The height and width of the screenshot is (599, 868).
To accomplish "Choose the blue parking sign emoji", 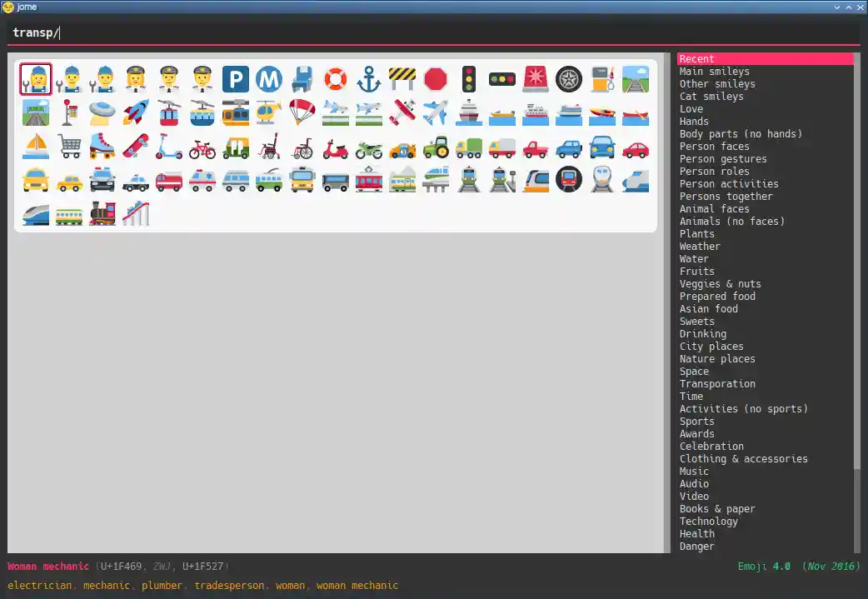I will click(x=236, y=79).
